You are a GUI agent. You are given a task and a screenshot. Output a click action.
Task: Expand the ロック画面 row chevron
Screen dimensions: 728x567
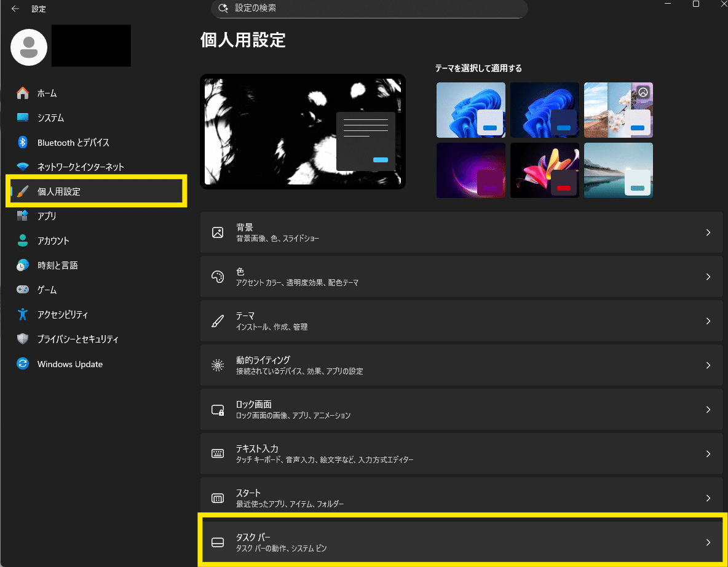click(708, 409)
